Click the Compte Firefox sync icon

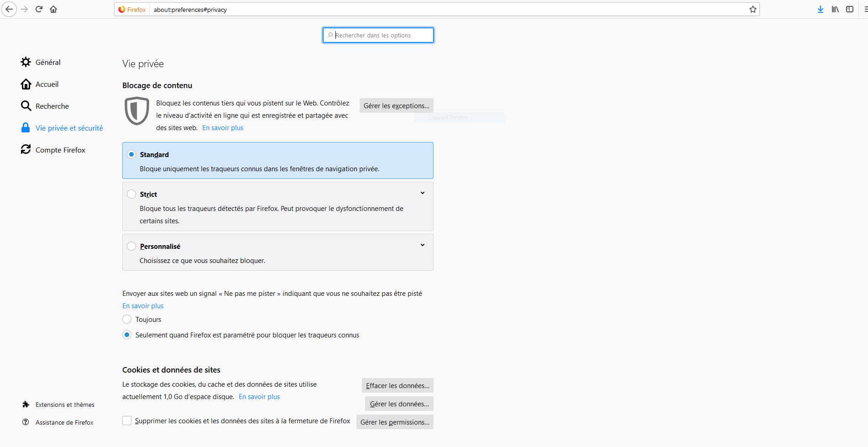pos(26,150)
